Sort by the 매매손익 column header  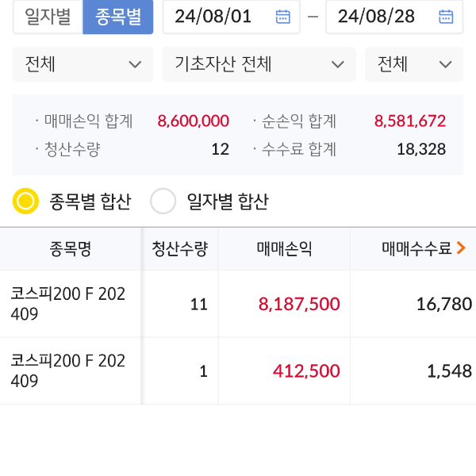click(285, 249)
